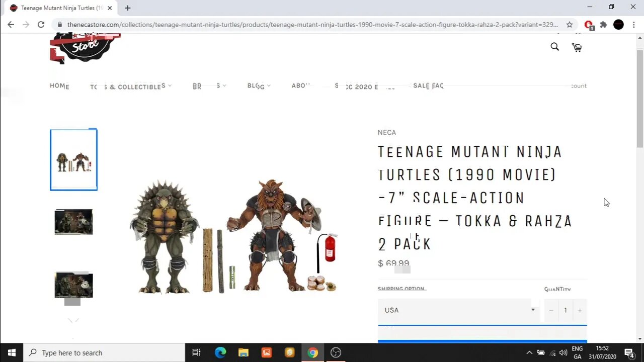Go to the Home page

tap(59, 86)
